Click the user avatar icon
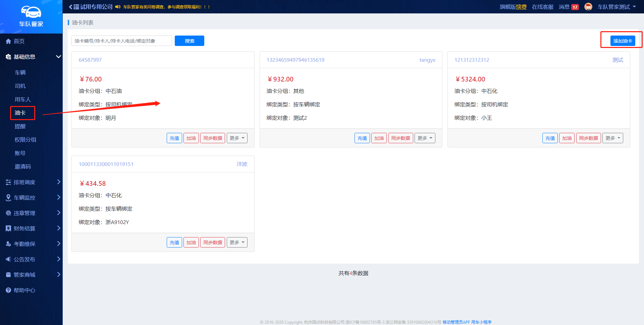Viewport: 644px width, 325px height. click(588, 7)
